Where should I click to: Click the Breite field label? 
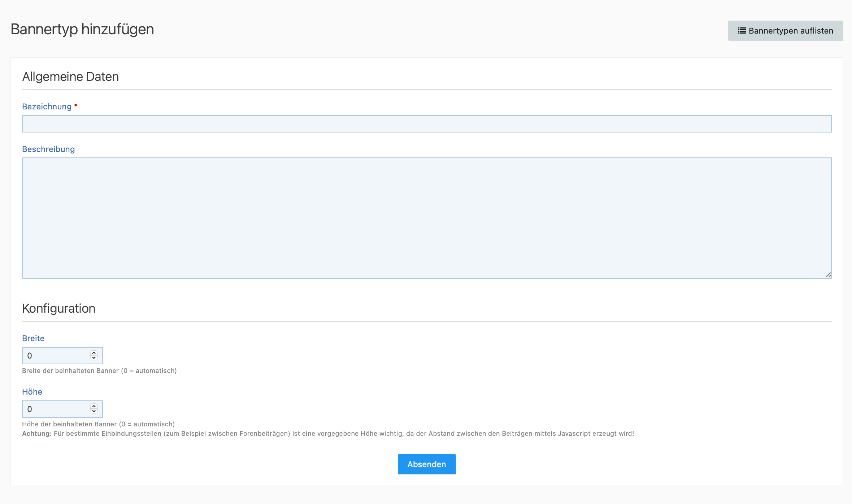tap(33, 339)
